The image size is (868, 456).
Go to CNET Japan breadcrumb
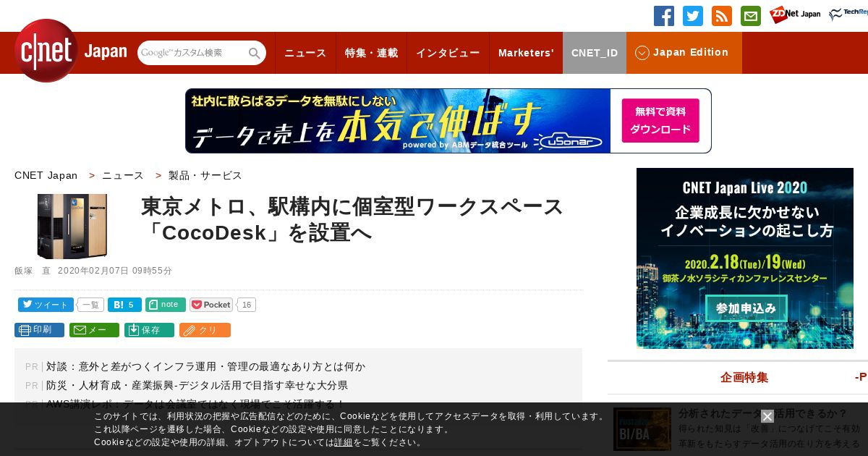[46, 175]
